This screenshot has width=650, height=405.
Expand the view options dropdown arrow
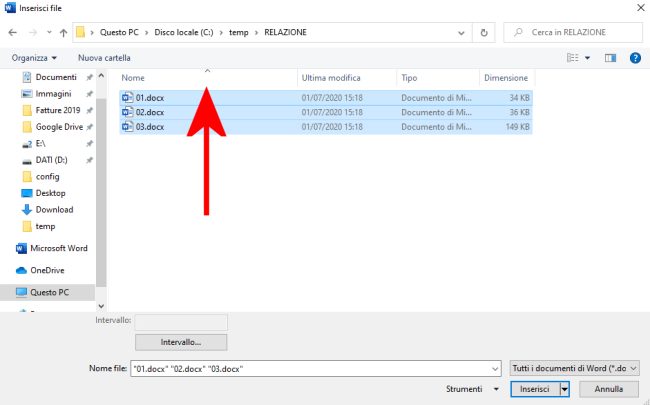click(x=587, y=58)
